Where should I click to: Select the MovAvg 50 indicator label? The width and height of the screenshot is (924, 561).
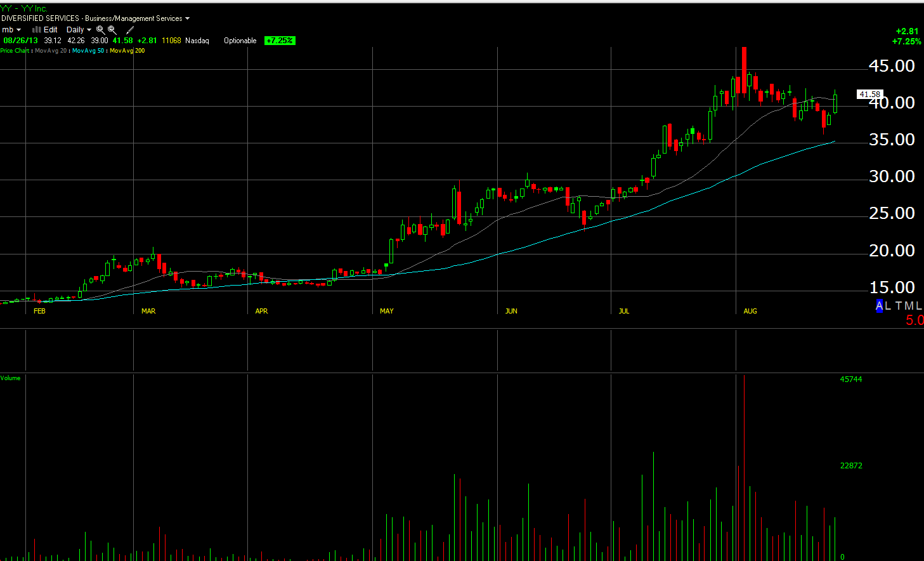tap(88, 51)
